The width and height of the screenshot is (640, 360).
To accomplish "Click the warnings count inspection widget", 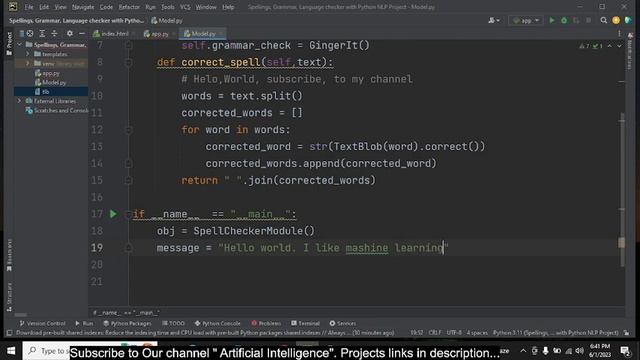I will pos(591,46).
